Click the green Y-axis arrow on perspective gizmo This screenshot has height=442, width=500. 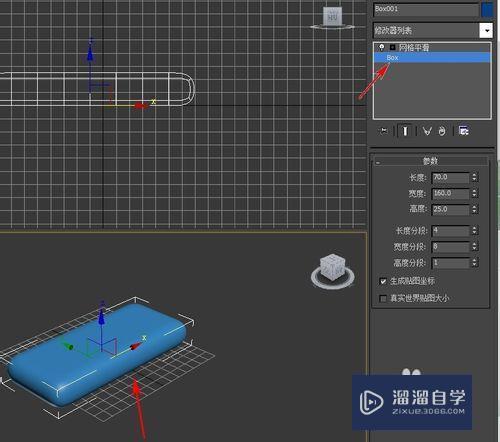68,346
